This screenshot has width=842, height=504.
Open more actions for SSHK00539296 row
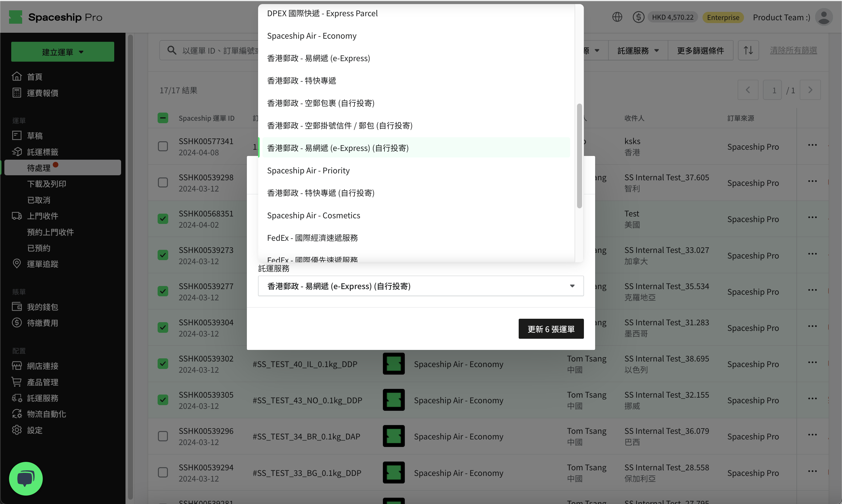point(812,435)
